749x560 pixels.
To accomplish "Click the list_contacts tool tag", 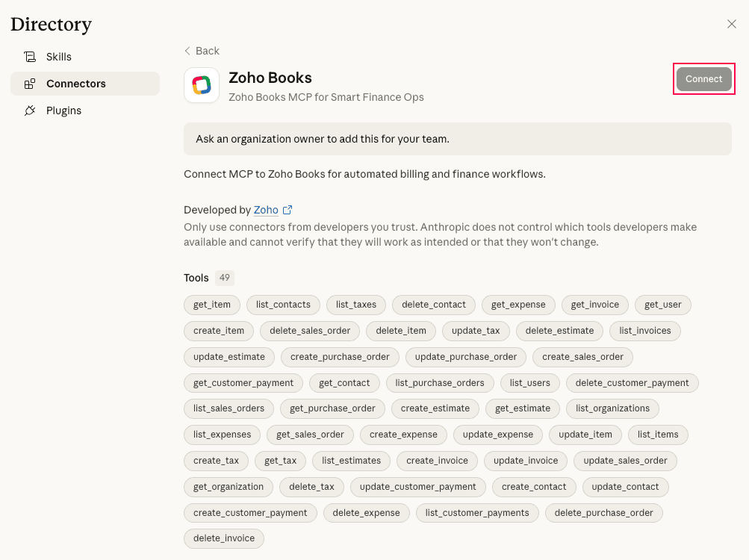I will click(283, 305).
